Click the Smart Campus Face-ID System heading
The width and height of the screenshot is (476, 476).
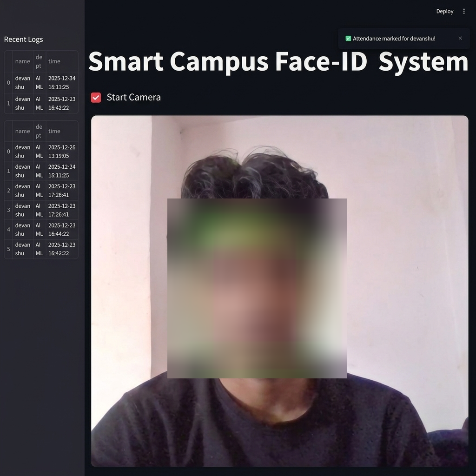278,62
